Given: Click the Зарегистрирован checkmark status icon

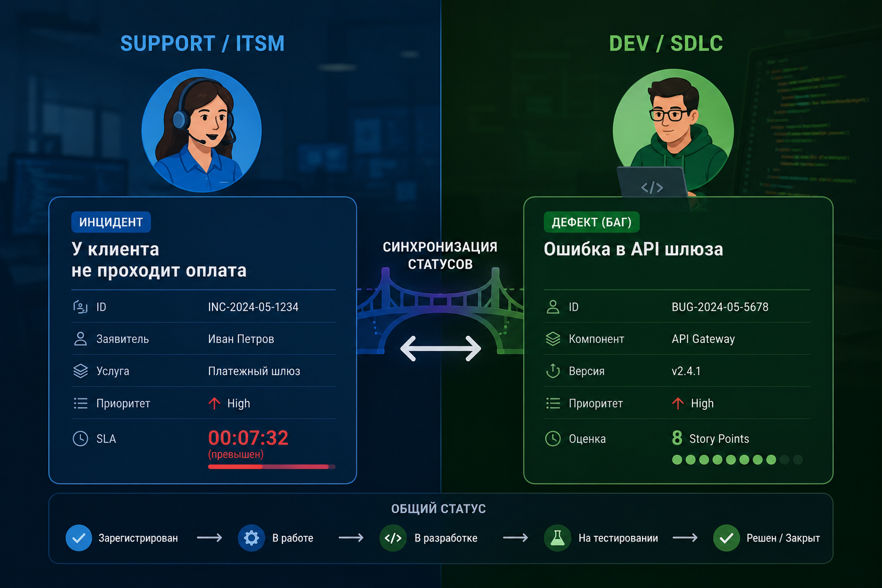Looking at the screenshot, I should [79, 538].
